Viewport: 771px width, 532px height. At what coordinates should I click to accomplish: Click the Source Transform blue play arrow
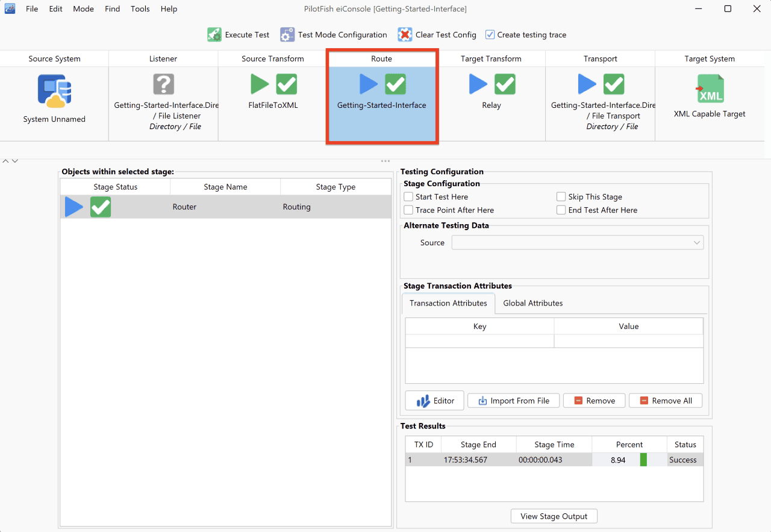tap(260, 84)
